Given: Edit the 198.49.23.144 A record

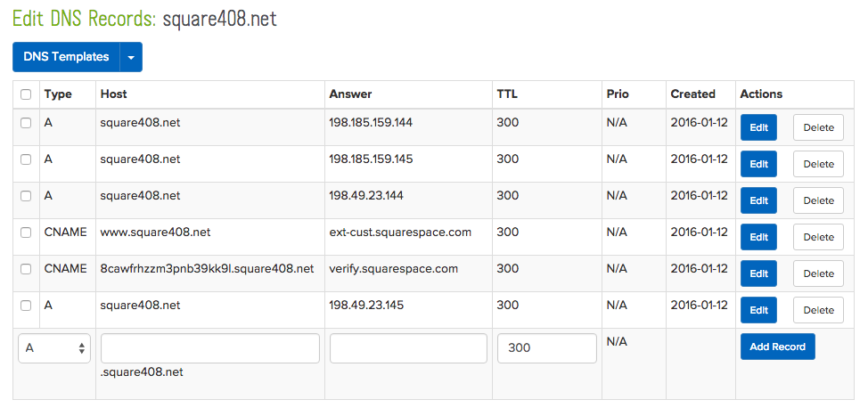Looking at the screenshot, I should pos(758,200).
